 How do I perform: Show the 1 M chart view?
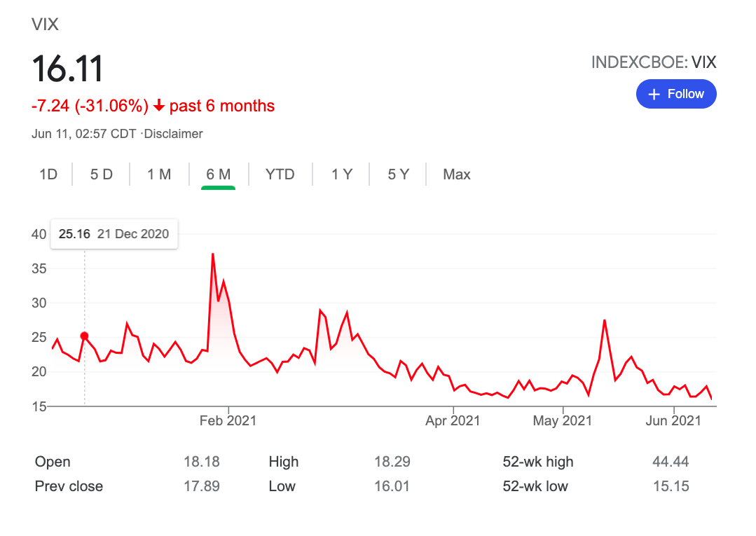point(159,174)
